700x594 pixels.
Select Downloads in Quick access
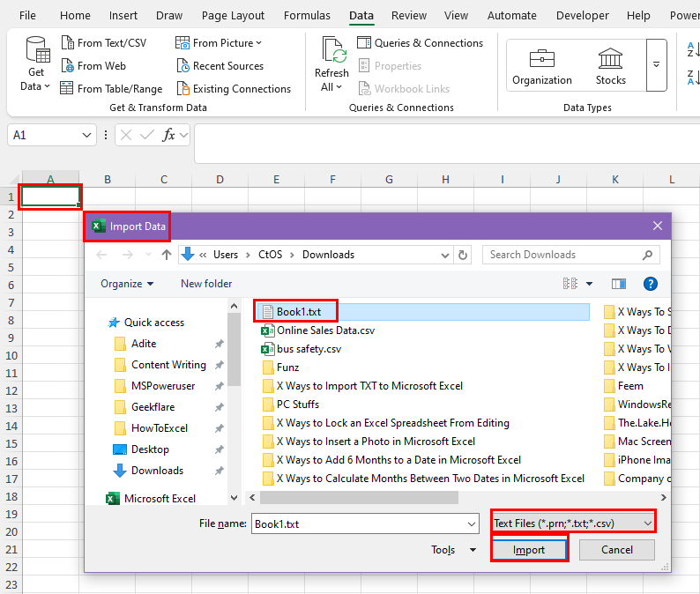click(149, 471)
